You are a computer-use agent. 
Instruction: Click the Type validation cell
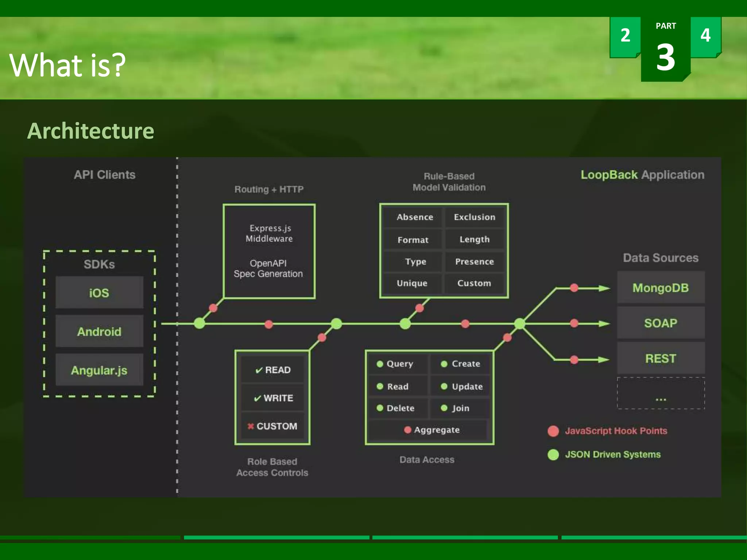click(x=413, y=261)
